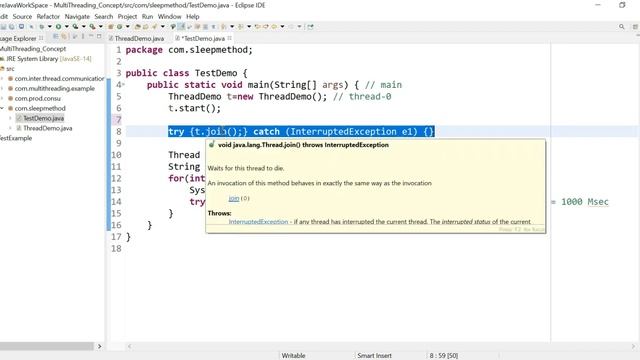Image resolution: width=640 pixels, height=360 pixels.
Task: Click the New Java Package toolbar icon
Action: (x=110, y=27)
